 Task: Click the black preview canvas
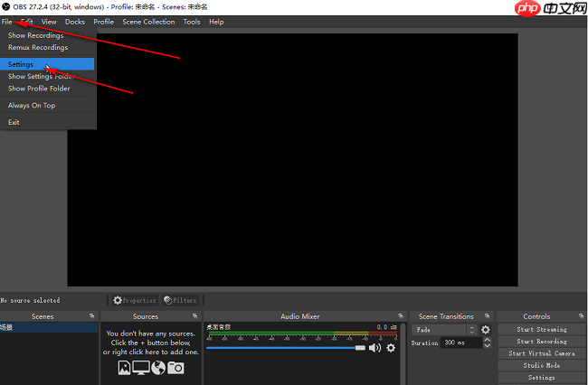tap(292, 160)
